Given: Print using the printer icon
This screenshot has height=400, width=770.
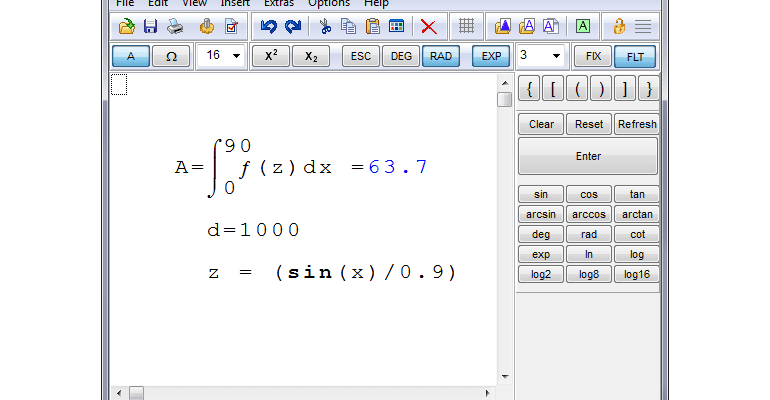Looking at the screenshot, I should coord(175,26).
